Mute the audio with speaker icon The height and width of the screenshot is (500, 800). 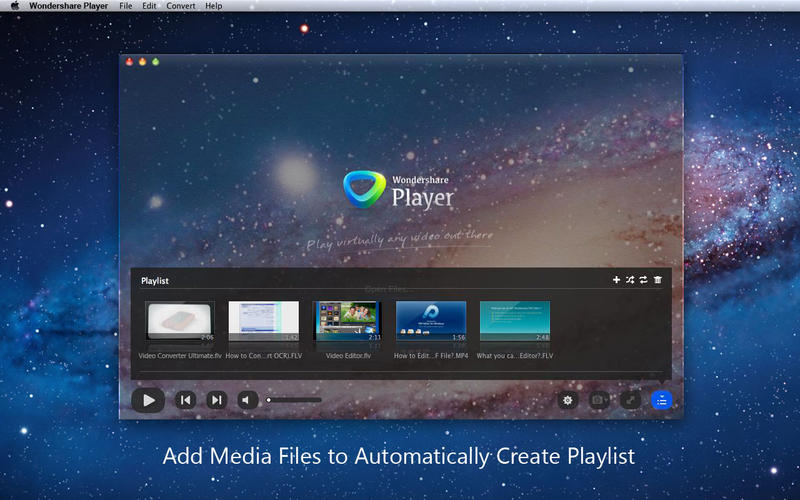point(247,400)
